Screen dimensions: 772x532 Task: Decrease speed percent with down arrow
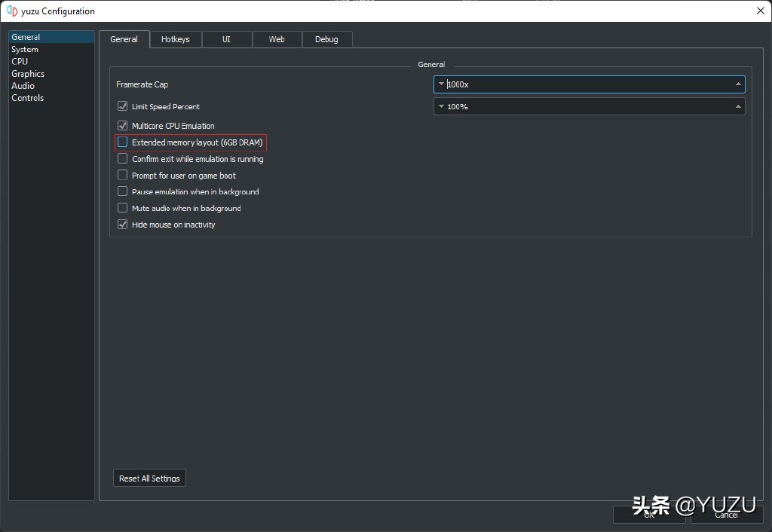441,106
